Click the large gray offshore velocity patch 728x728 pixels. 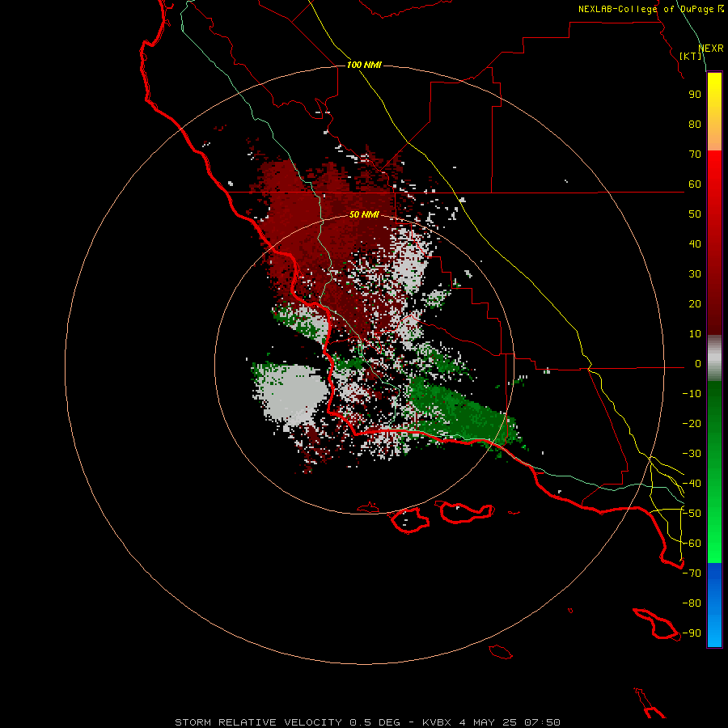tap(293, 392)
